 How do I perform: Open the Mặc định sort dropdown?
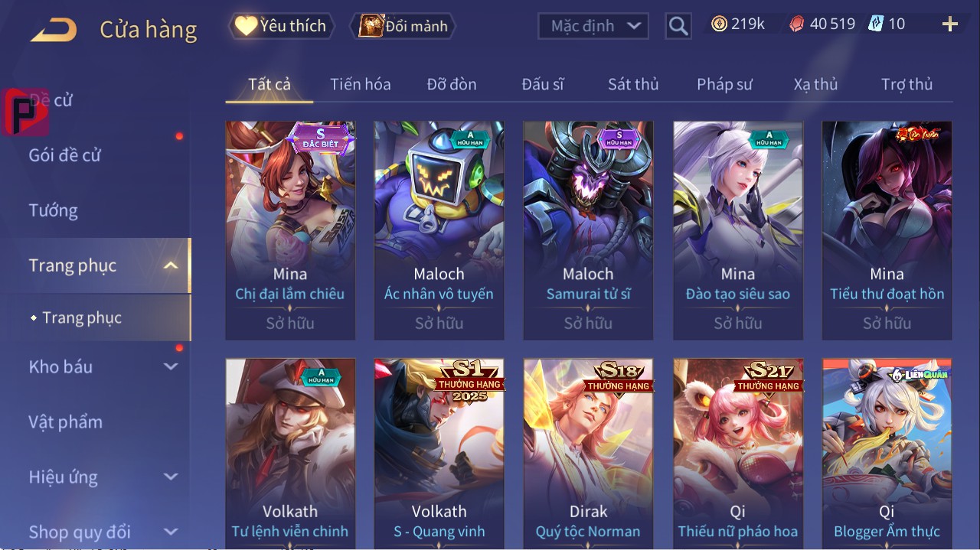coord(593,26)
